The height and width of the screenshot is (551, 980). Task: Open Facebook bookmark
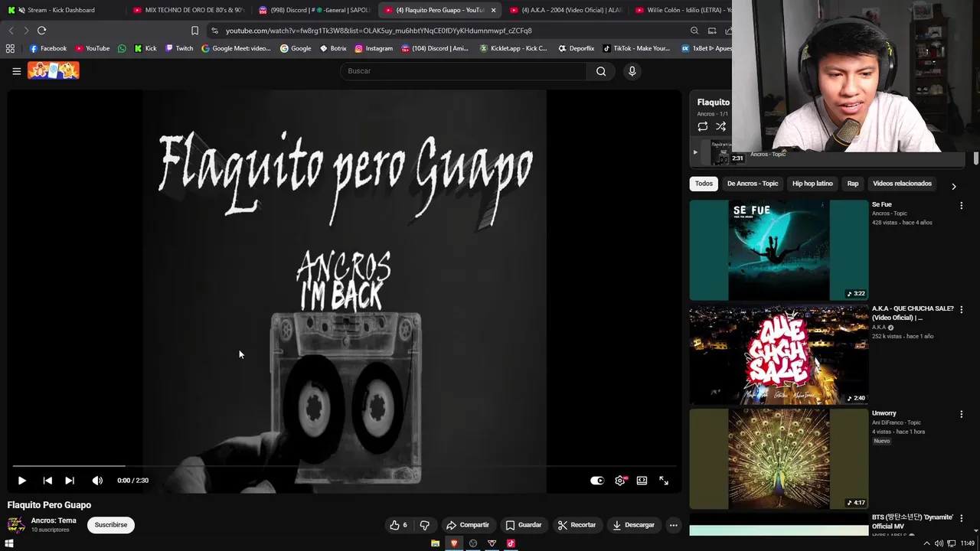pyautogui.click(x=48, y=48)
